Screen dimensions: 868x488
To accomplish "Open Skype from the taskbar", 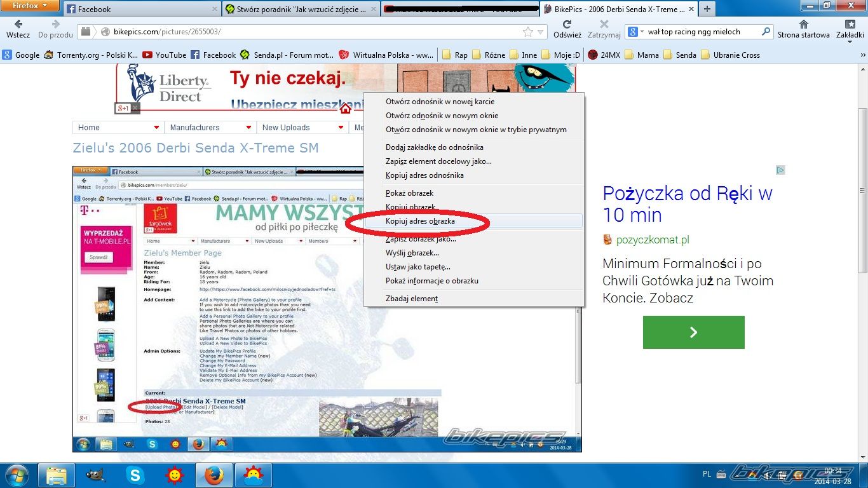I will [135, 475].
